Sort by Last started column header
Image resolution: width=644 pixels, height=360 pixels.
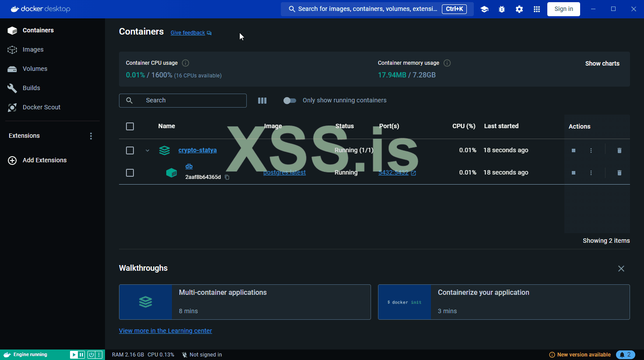tap(501, 126)
